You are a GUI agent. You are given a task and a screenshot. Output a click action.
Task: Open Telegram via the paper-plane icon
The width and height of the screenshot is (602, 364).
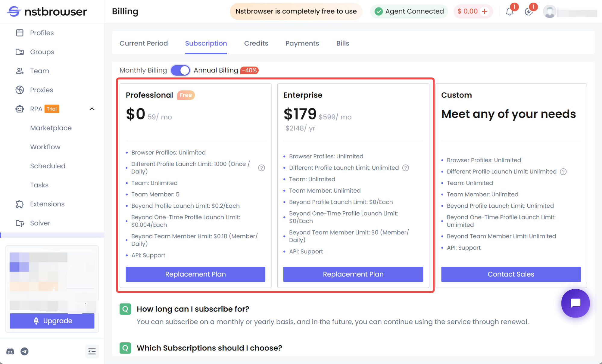25,351
